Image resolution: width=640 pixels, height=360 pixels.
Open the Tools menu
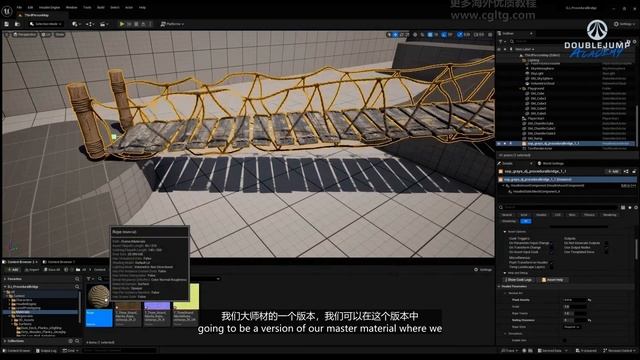point(87,7)
